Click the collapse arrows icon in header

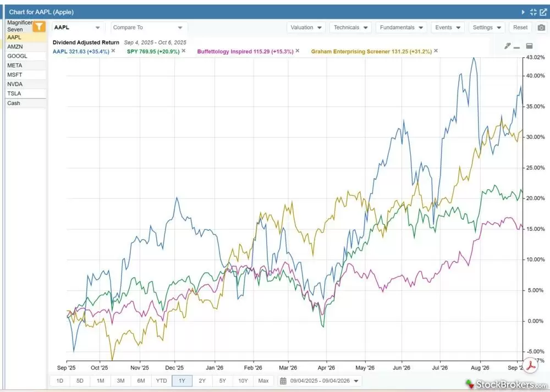[533, 12]
